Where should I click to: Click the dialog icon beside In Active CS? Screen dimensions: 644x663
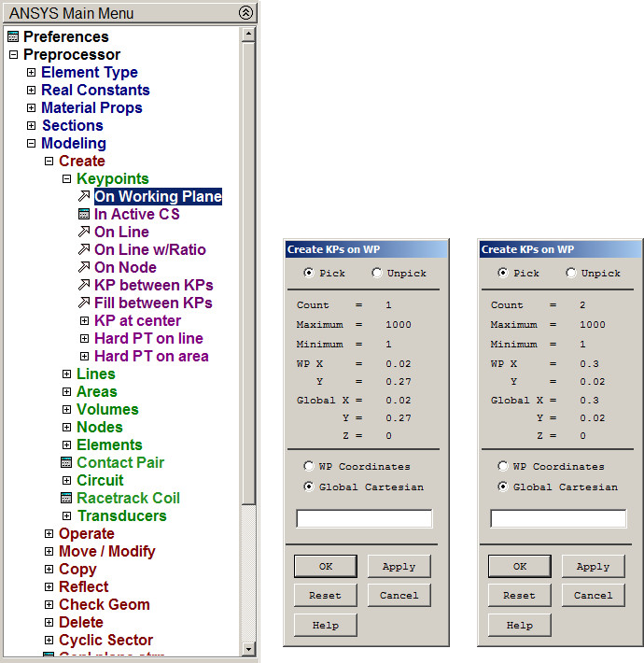point(84,214)
